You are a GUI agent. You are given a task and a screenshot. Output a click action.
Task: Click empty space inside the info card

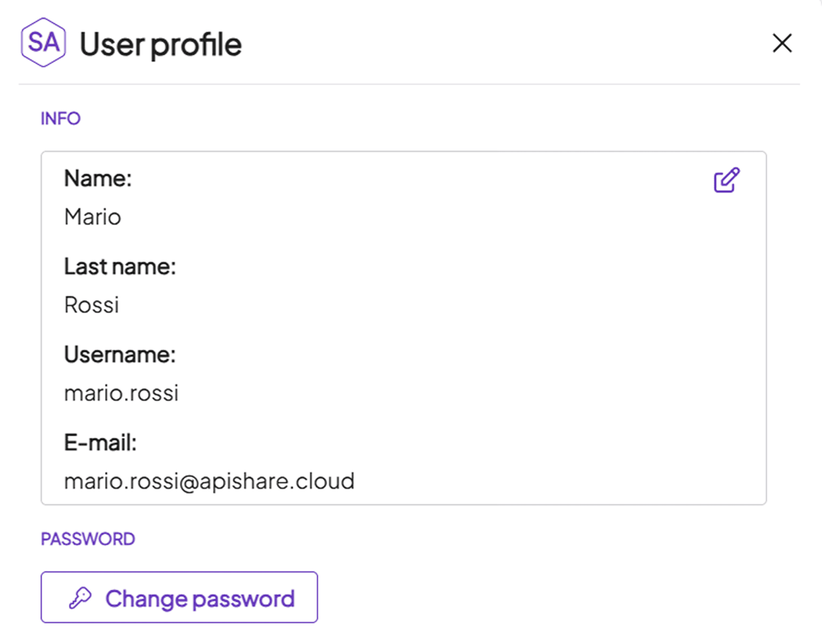(495, 330)
